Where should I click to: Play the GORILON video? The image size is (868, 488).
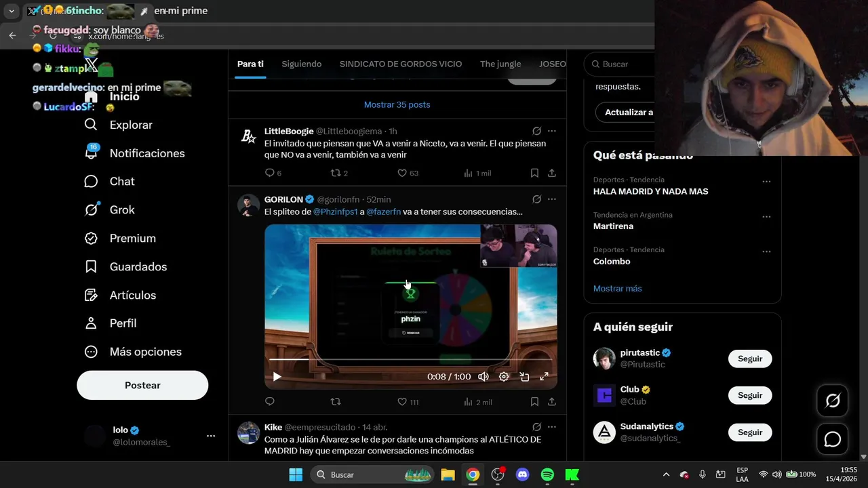coord(277,377)
